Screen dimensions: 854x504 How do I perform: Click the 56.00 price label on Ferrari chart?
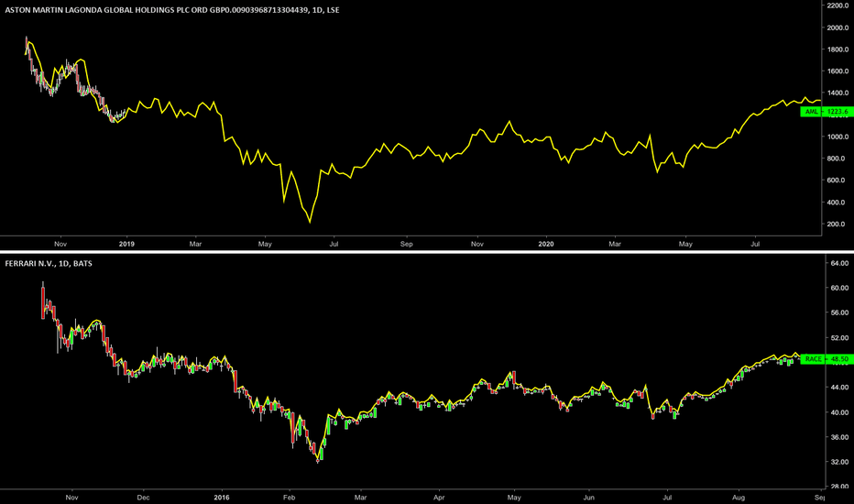839,312
